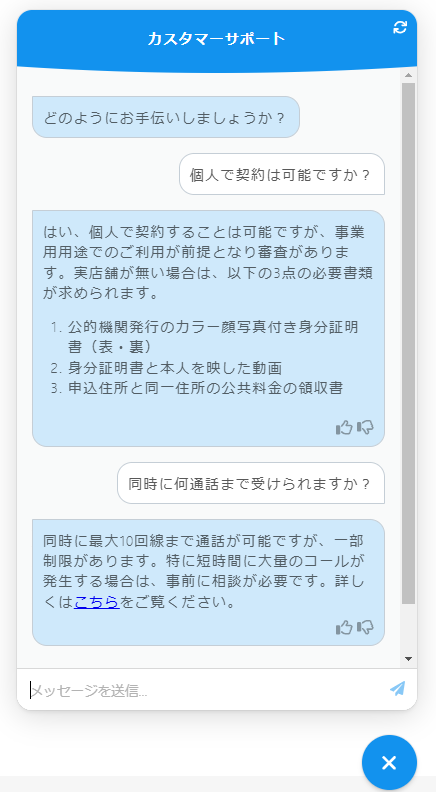Viewport: 436px width, 792px height.
Task: Click the カスタマーサポート header title
Action: pyautogui.click(x=217, y=39)
